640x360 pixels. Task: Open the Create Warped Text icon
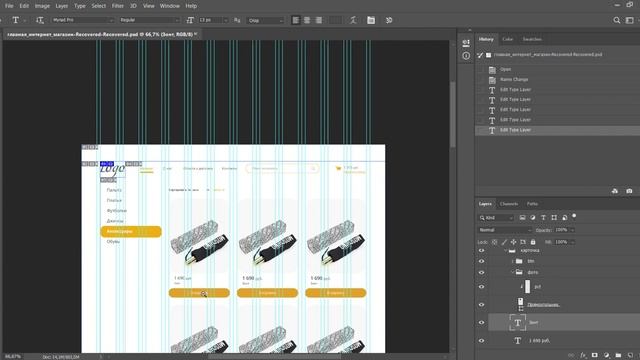click(x=353, y=20)
